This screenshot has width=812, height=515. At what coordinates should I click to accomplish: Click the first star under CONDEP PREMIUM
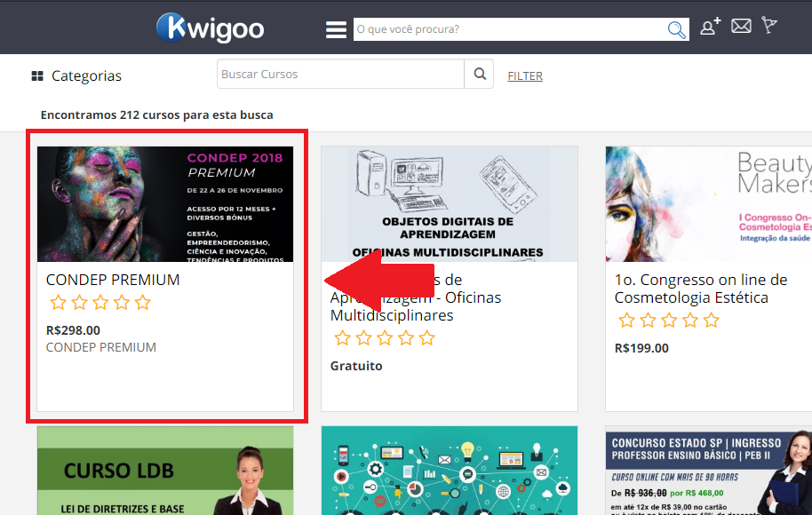(x=58, y=302)
